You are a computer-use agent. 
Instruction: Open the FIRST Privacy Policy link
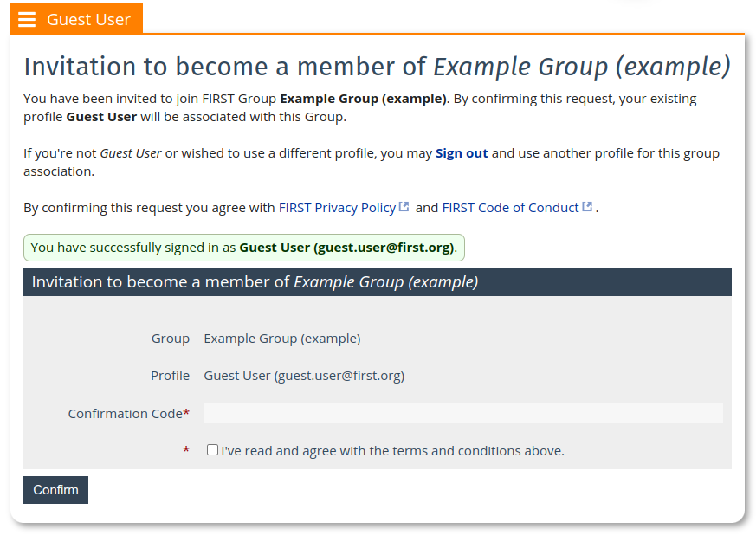pyautogui.click(x=337, y=208)
